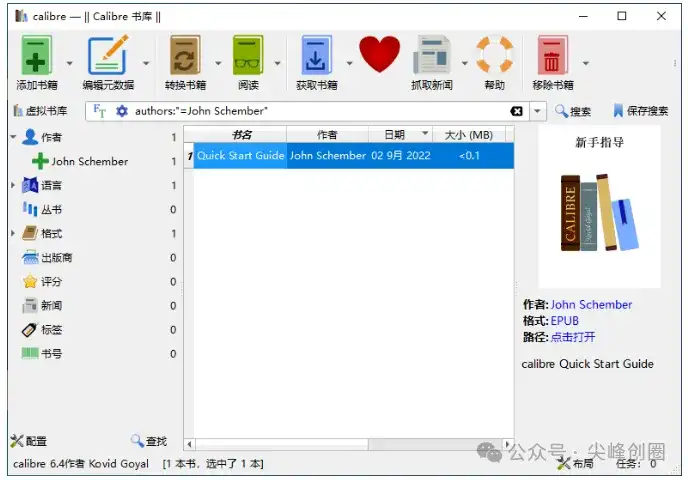Open the Virtual library (虚拟书库) button
The height and width of the screenshot is (480, 688).
pos(40,111)
